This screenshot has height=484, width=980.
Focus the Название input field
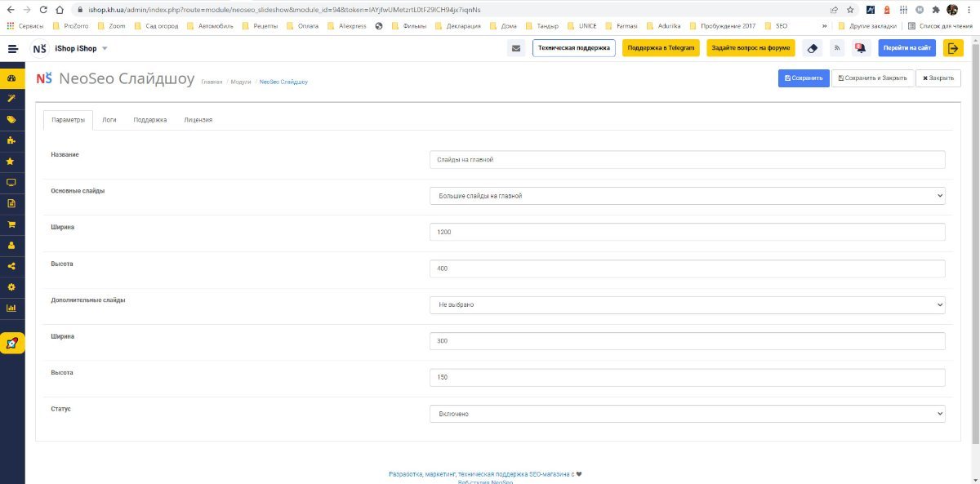[x=687, y=160]
